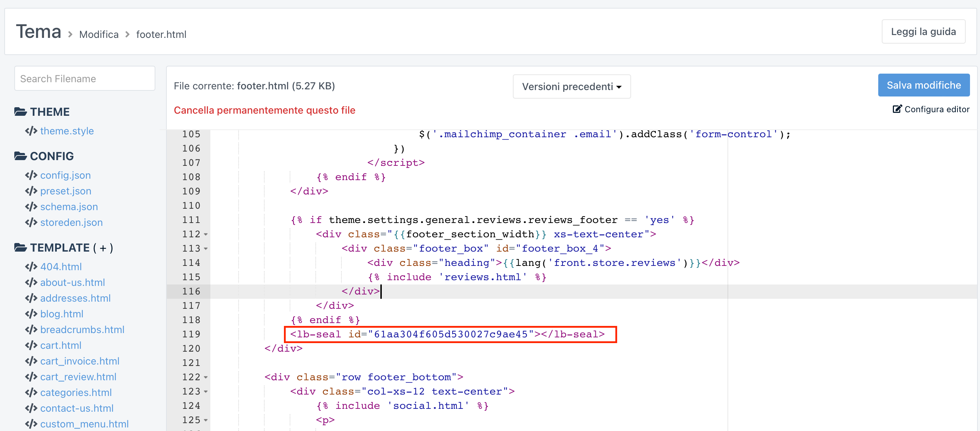This screenshot has width=980, height=431.
Task: Open preset.json file
Action: pyautogui.click(x=66, y=191)
